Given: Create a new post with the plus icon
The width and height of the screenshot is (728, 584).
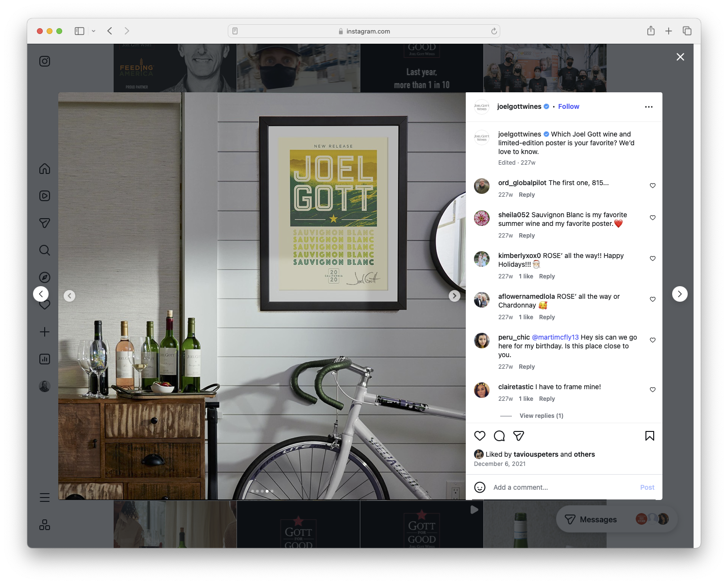Looking at the screenshot, I should [44, 332].
